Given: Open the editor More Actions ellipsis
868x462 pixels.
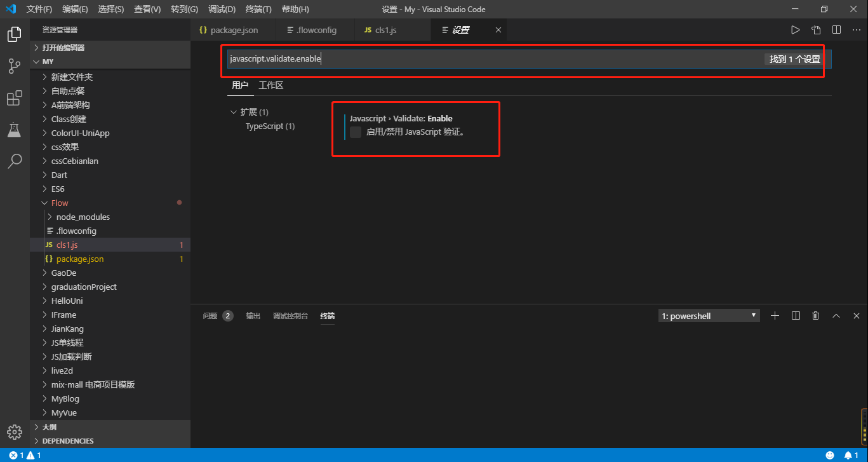Looking at the screenshot, I should 856,30.
